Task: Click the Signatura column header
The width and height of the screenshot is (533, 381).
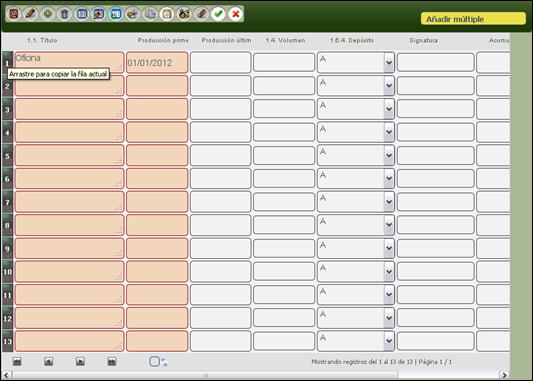Action: pos(423,40)
